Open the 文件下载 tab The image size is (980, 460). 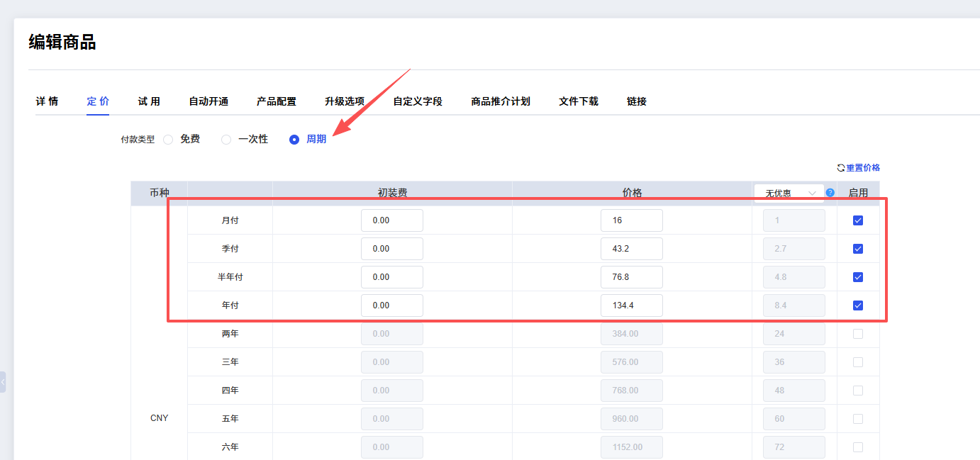(579, 101)
